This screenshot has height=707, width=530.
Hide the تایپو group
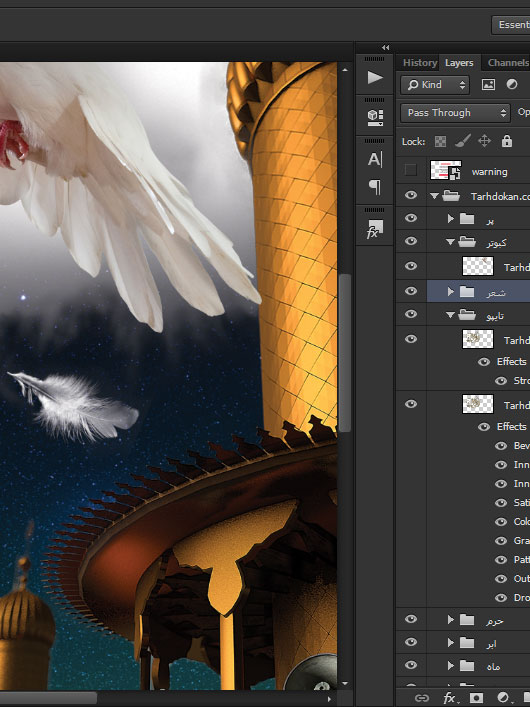pyautogui.click(x=410, y=314)
